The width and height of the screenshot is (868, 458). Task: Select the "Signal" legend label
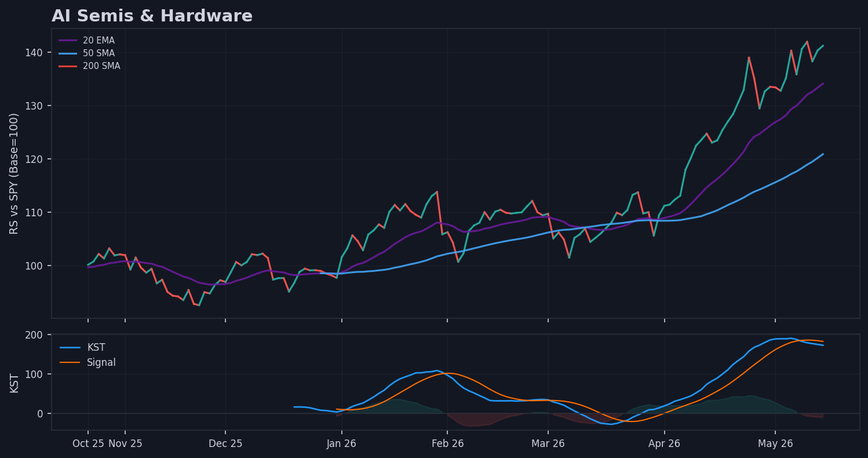pos(101,363)
